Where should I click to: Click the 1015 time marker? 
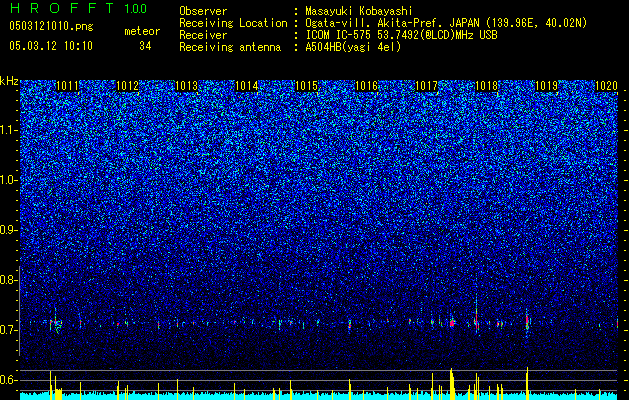click(x=307, y=86)
